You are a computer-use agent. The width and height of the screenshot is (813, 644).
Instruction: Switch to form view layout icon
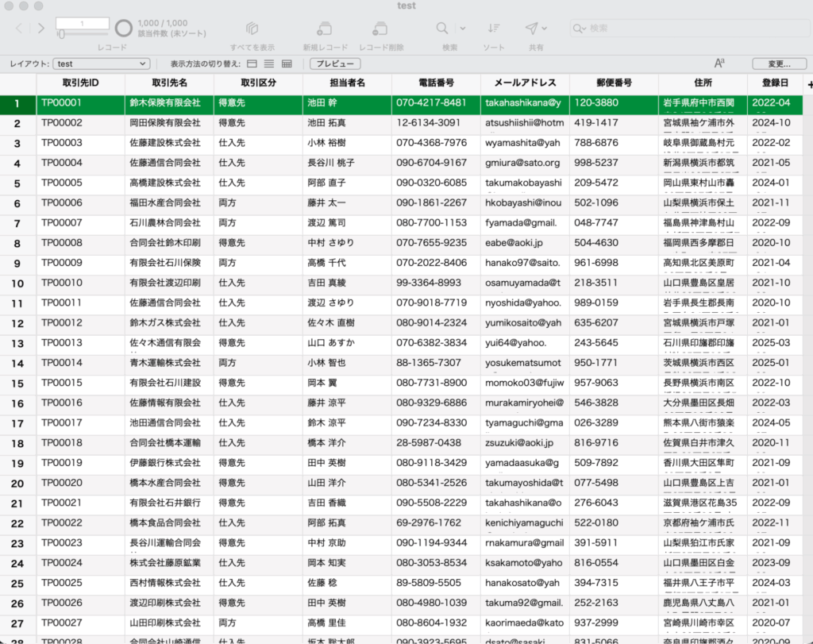pos(252,64)
